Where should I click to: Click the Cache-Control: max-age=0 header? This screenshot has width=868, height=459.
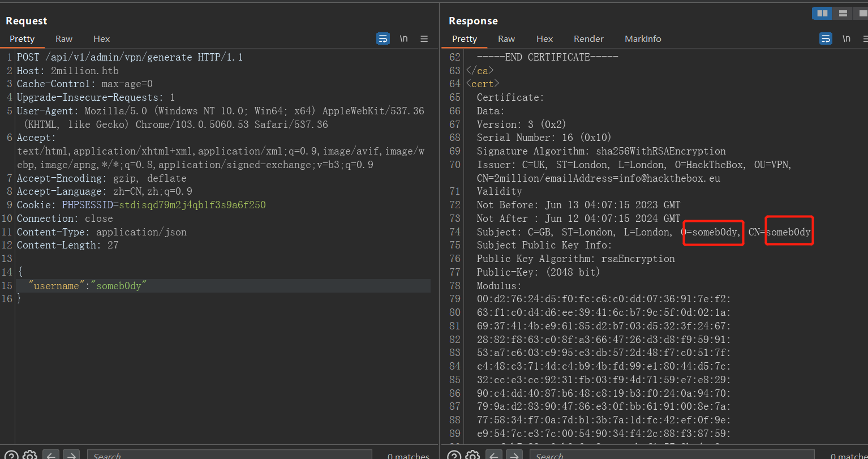click(85, 84)
